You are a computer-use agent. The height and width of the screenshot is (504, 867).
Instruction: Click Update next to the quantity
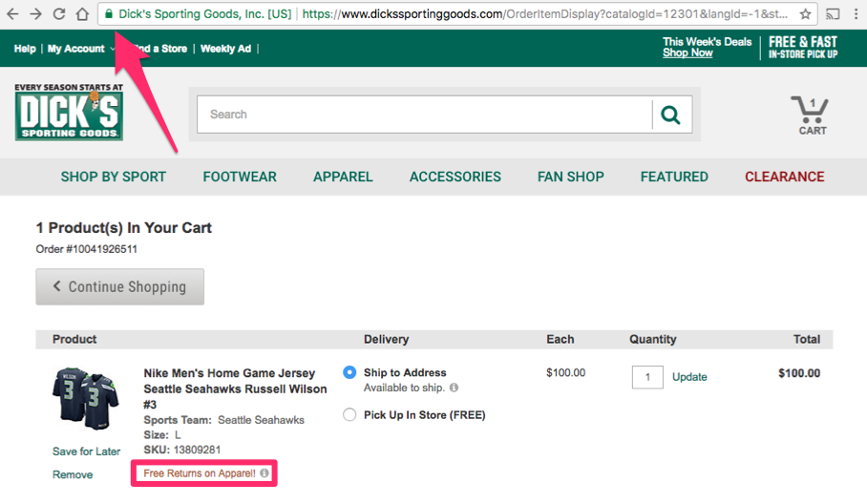(689, 377)
